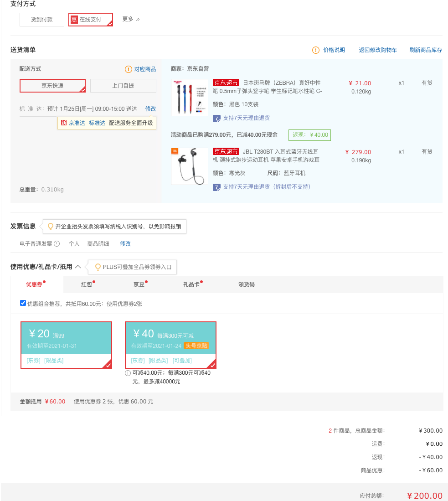The width and height of the screenshot is (448, 501).
Task: Click the 金额抵用 ¥60.00 amount
Action: pyautogui.click(x=55, y=402)
